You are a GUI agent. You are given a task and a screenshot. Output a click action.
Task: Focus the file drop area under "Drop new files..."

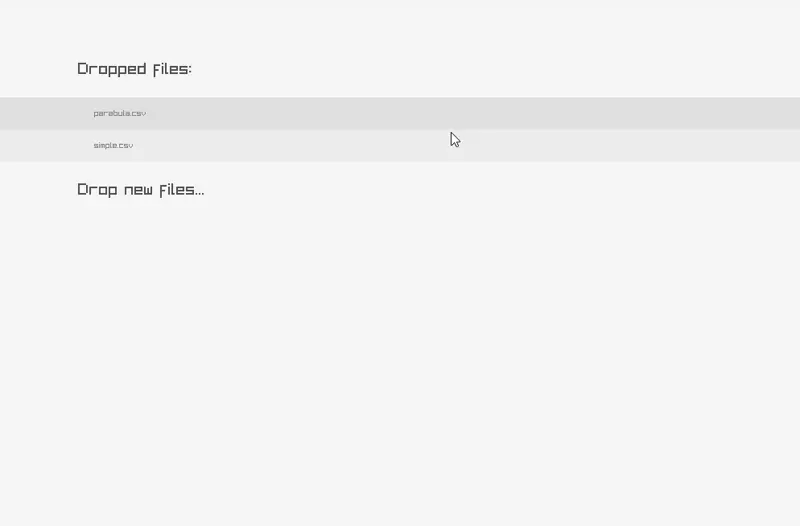pyautogui.click(x=400, y=330)
